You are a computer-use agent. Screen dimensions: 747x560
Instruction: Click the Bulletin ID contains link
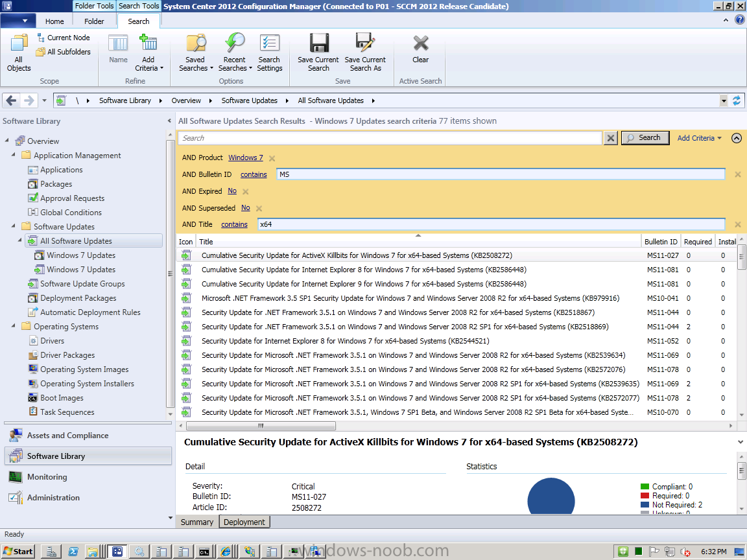(x=254, y=174)
